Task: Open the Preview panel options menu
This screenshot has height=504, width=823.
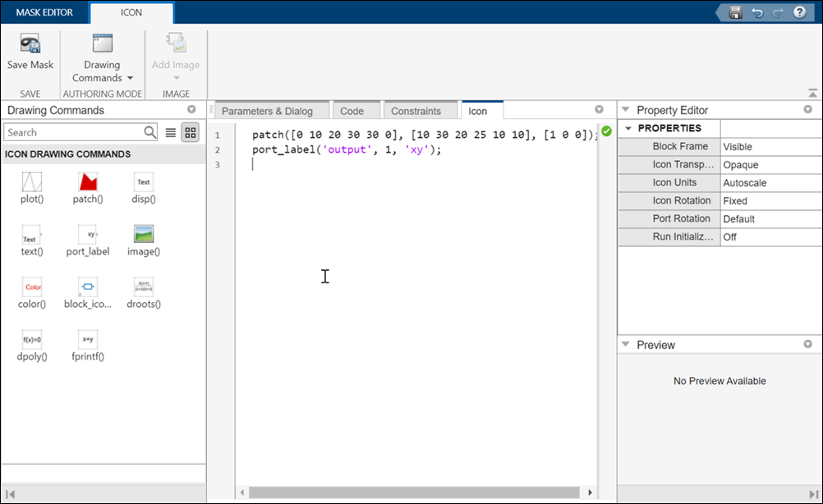Action: point(807,344)
